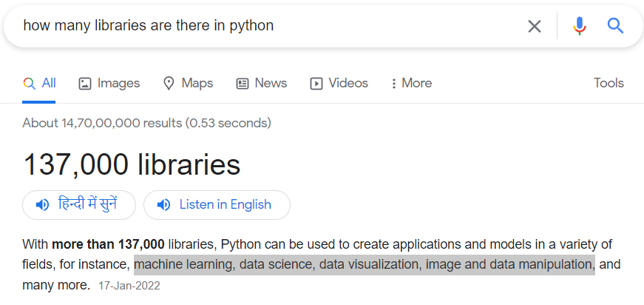Image resolution: width=644 pixels, height=305 pixels.
Task: Click the 137,000 libraries answer heading
Action: point(132,165)
